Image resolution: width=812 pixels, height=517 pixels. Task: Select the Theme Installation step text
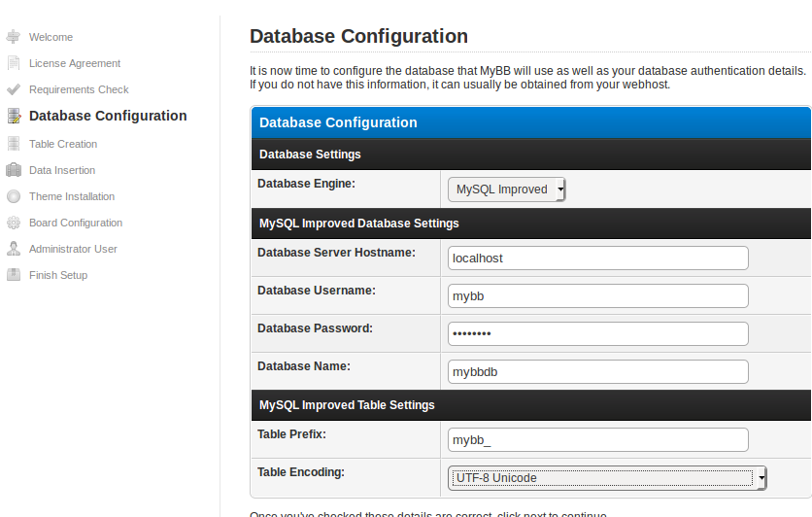tap(72, 196)
